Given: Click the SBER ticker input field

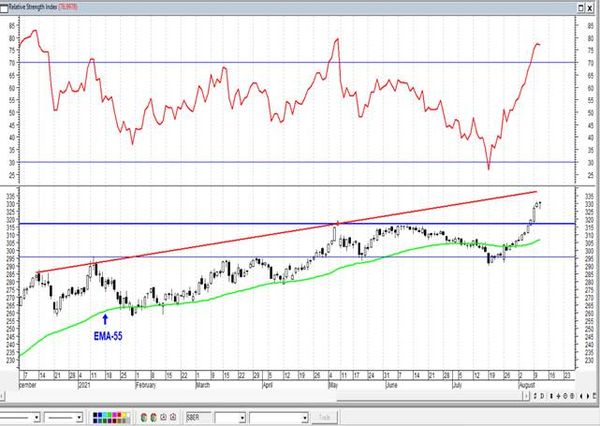Looking at the screenshot, I should (198, 417).
